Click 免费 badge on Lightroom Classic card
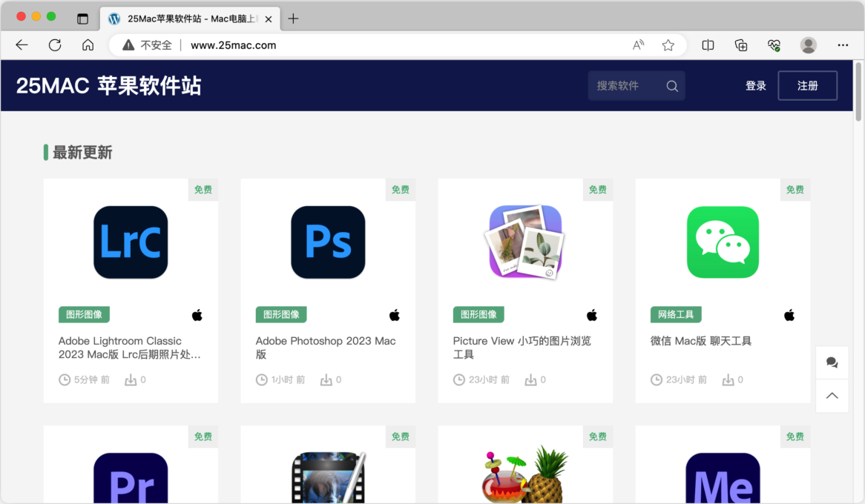Image resolution: width=865 pixels, height=504 pixels. coord(203,190)
